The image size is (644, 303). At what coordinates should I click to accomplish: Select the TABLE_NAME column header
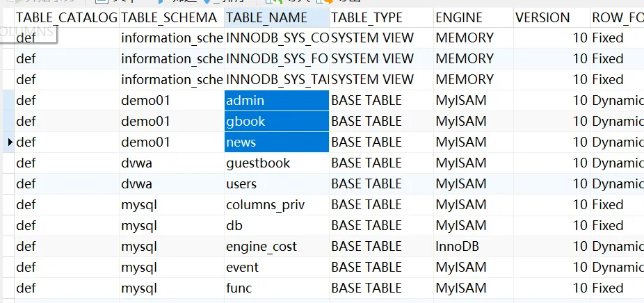coord(276,17)
